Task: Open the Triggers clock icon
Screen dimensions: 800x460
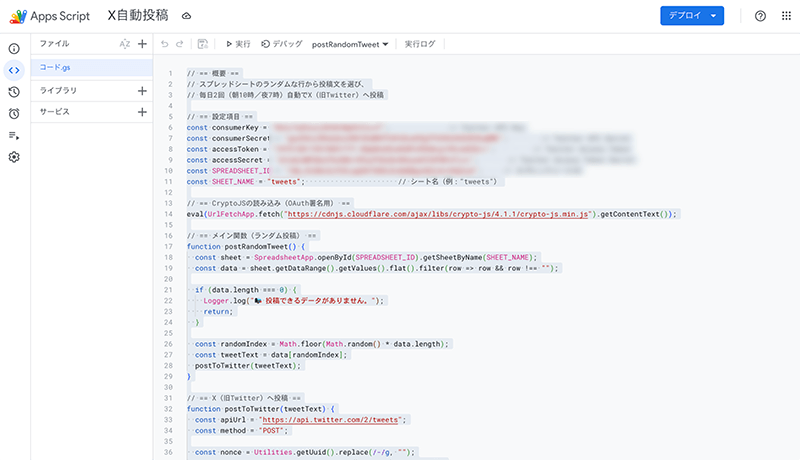Action: 14,91
